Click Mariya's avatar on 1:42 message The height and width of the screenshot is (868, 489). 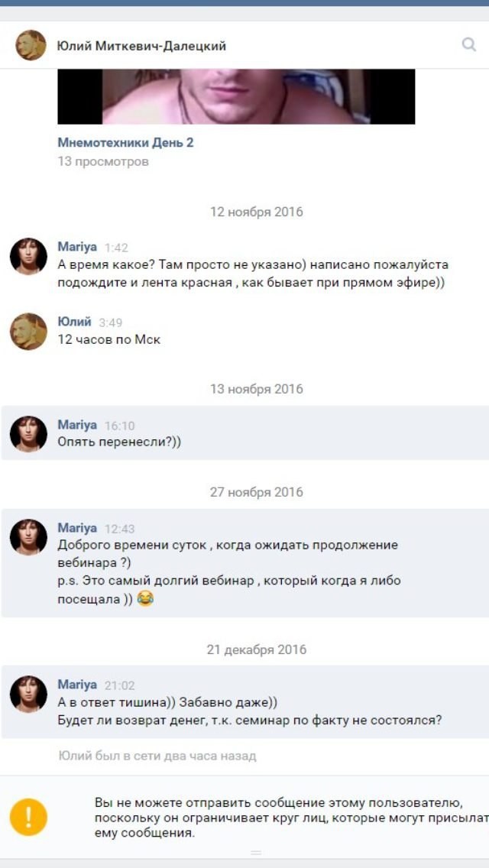pyautogui.click(x=28, y=256)
